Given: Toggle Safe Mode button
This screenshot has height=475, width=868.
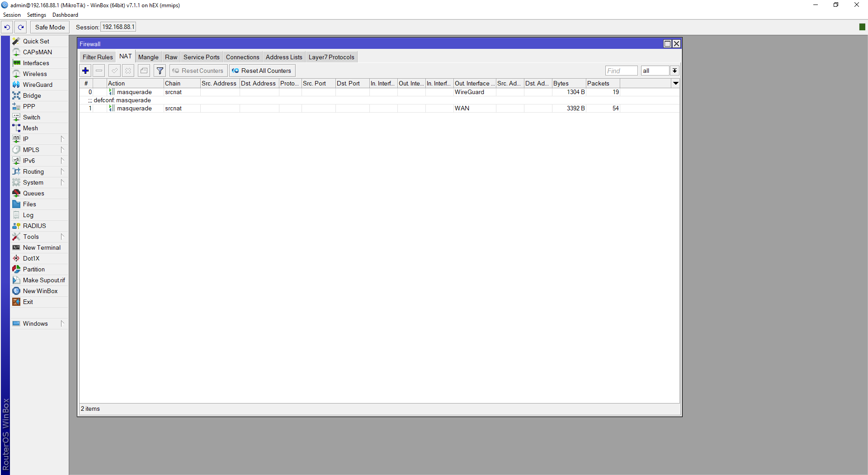Looking at the screenshot, I should click(x=50, y=27).
